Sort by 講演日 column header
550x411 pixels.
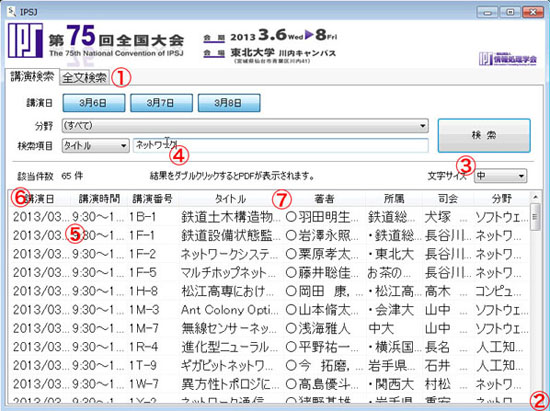(x=39, y=199)
